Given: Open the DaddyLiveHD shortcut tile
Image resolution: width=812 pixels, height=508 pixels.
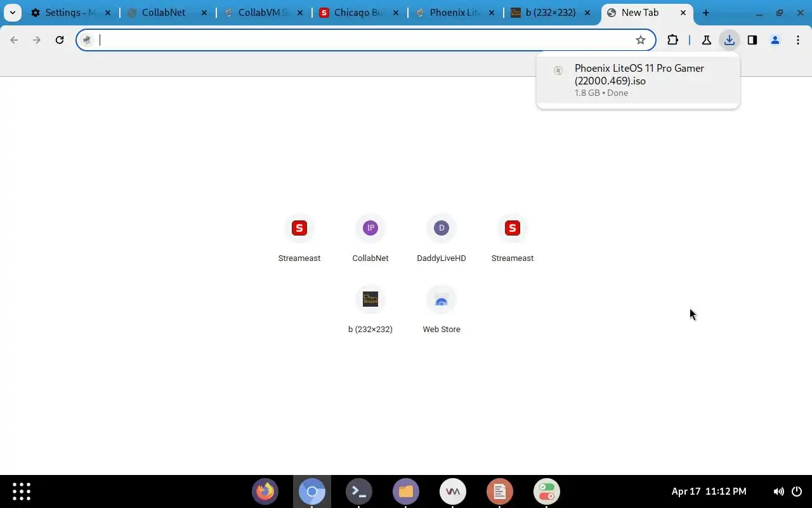Looking at the screenshot, I should click(x=442, y=238).
